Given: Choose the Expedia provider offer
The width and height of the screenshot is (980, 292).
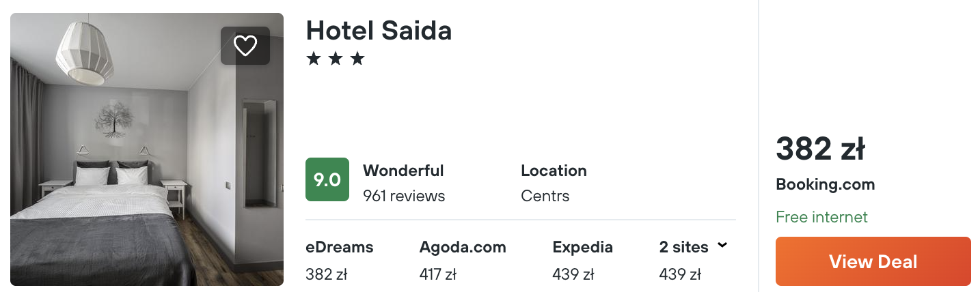Looking at the screenshot, I should click(x=582, y=247).
